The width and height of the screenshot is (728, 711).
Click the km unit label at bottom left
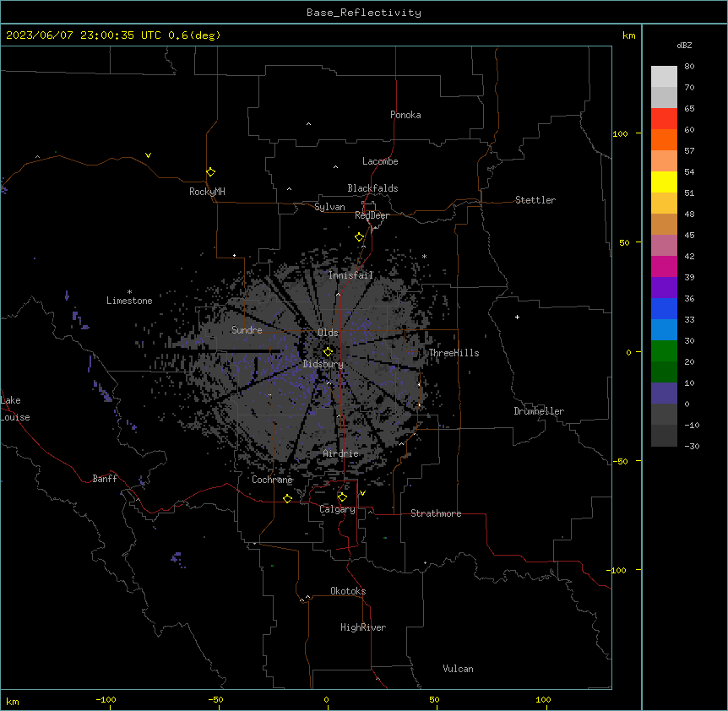[x=13, y=701]
